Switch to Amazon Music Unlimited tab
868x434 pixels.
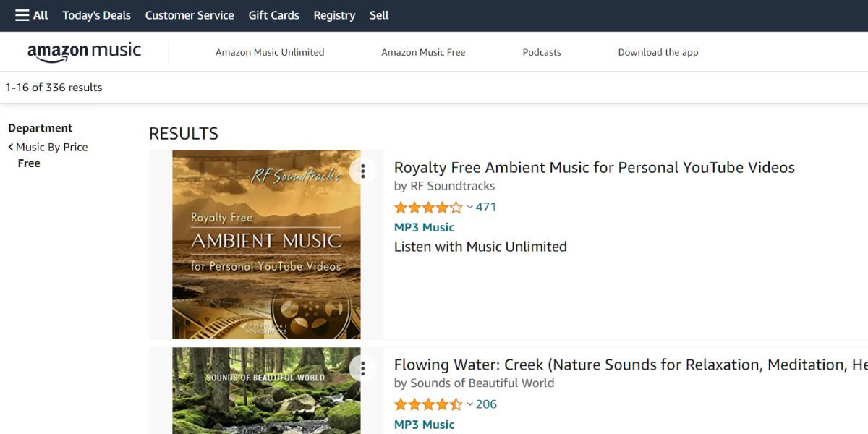(270, 52)
